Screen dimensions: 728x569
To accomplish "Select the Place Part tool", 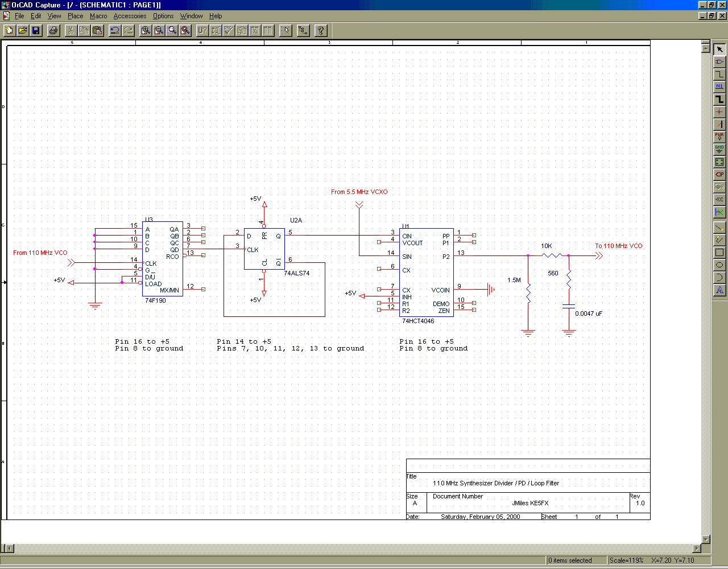I will point(719,61).
